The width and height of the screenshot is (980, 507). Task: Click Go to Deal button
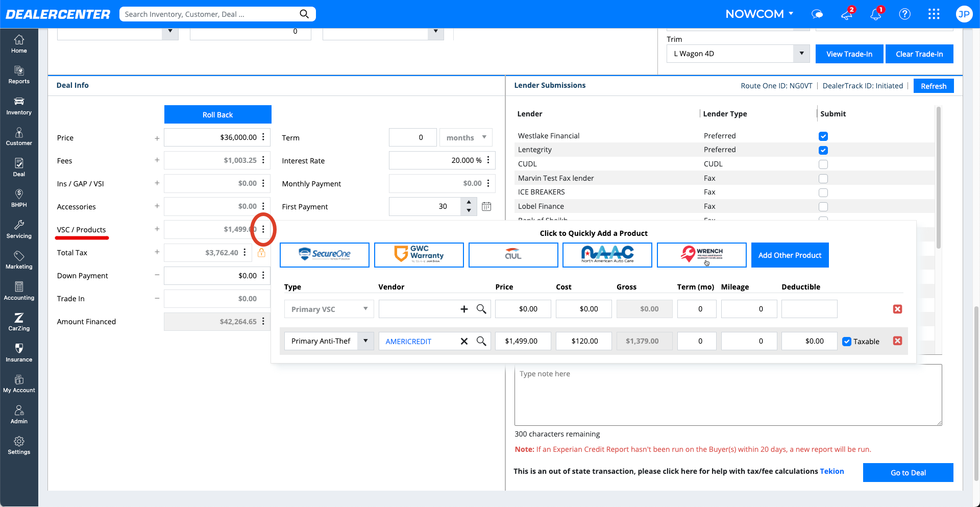(908, 472)
